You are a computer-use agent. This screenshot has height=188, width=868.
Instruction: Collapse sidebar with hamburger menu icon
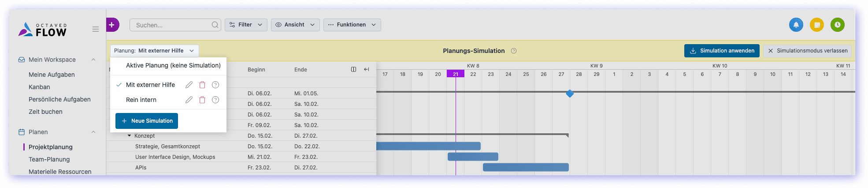click(96, 29)
